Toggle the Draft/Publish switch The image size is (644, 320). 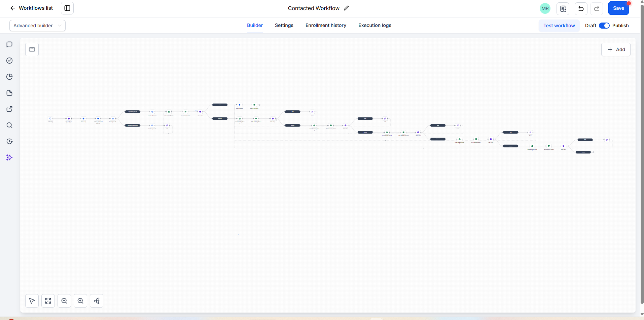coord(604,26)
